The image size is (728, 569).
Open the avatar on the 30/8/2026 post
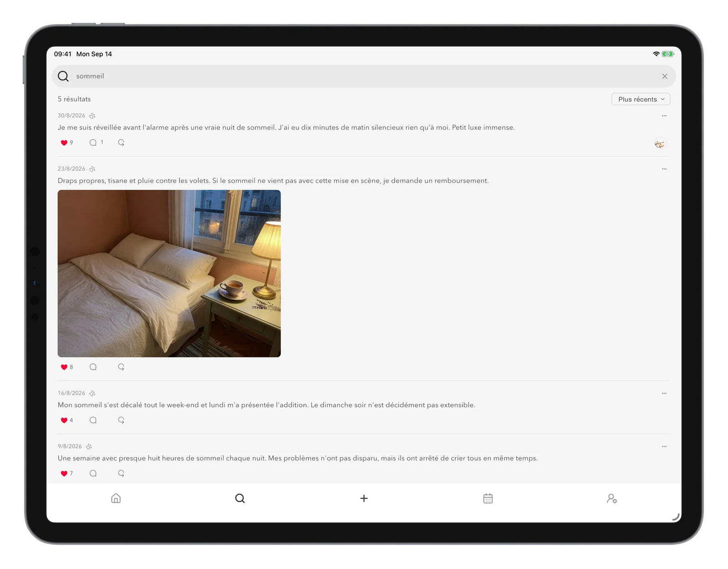tap(660, 144)
